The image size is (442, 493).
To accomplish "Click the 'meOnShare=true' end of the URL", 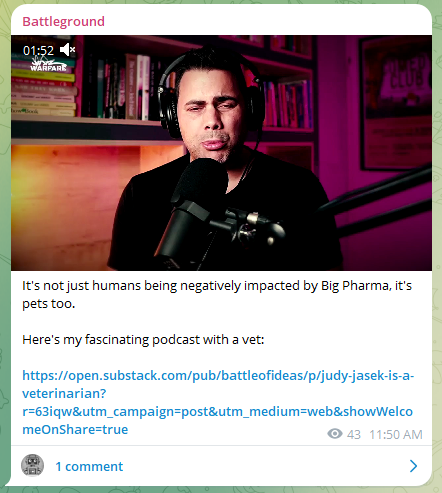I will coord(75,429).
